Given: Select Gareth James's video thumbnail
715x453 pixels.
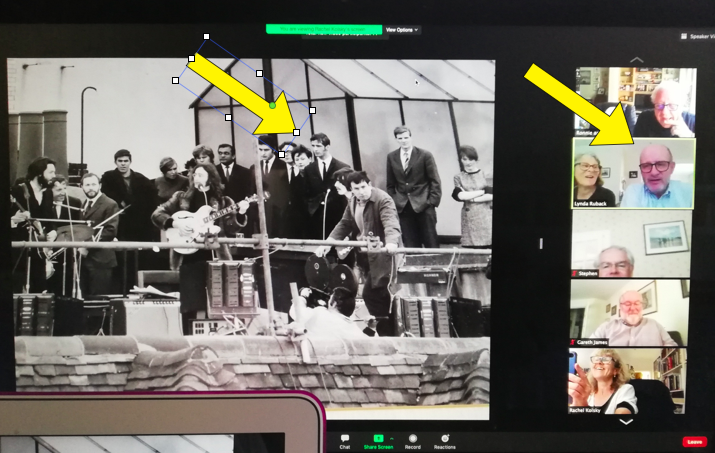Looking at the screenshot, I should pyautogui.click(x=629, y=312).
